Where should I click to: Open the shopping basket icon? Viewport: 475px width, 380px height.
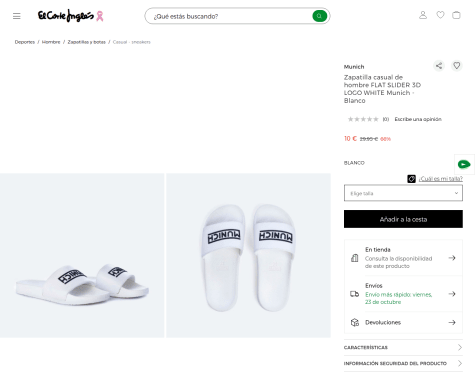pos(456,15)
